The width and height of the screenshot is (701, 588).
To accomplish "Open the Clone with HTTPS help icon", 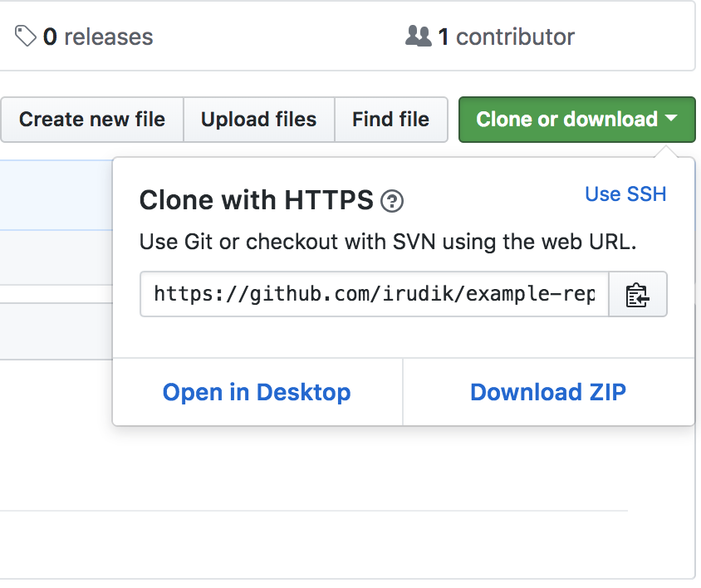I will 392,201.
